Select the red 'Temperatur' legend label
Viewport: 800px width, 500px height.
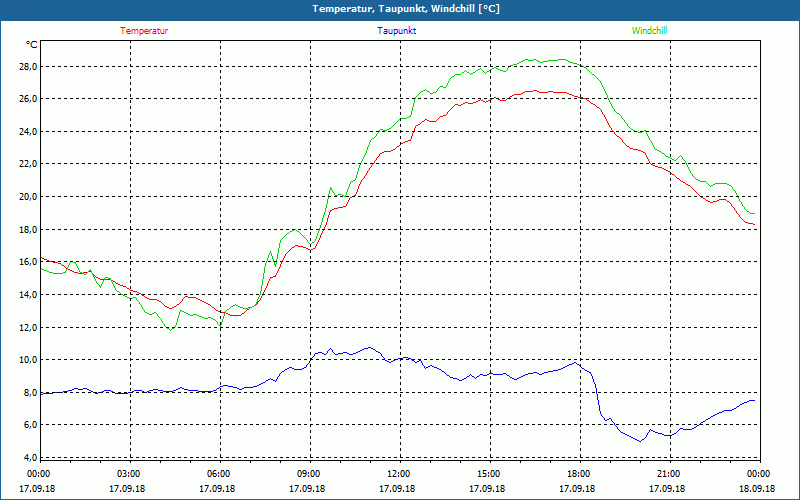coord(144,31)
